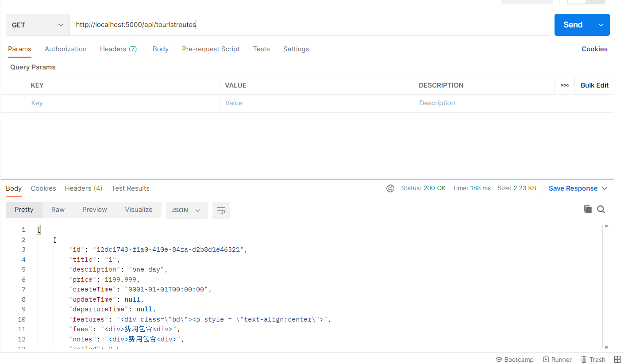The width and height of the screenshot is (624, 364).
Task: Select the Params tab
Action: click(x=19, y=49)
